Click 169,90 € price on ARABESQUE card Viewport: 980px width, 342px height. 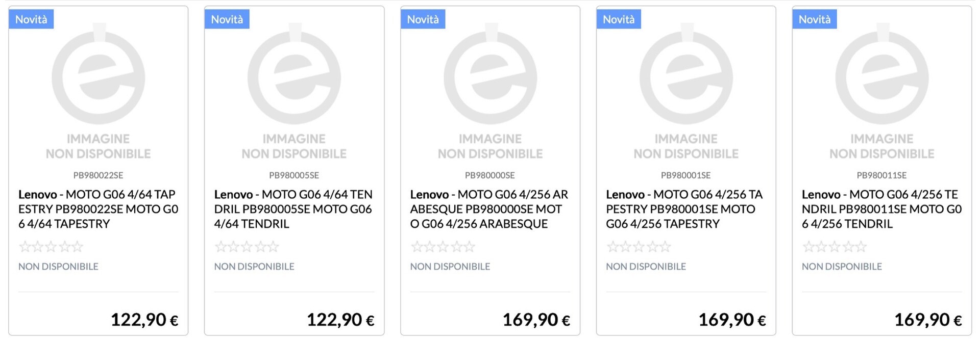tap(536, 320)
